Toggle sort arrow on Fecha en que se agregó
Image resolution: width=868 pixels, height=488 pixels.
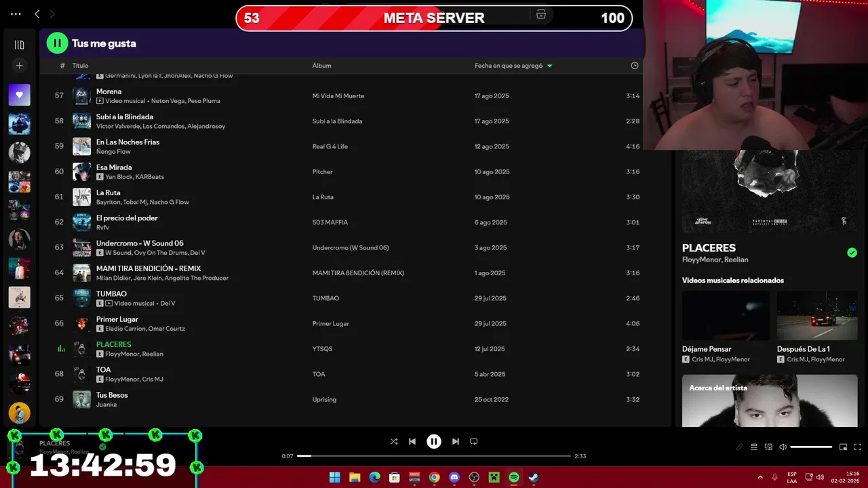(549, 66)
